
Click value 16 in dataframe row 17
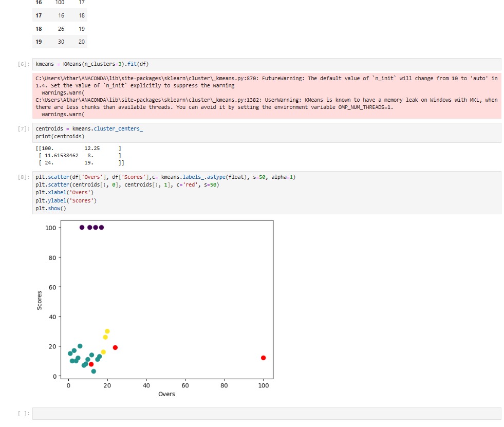[x=61, y=15]
